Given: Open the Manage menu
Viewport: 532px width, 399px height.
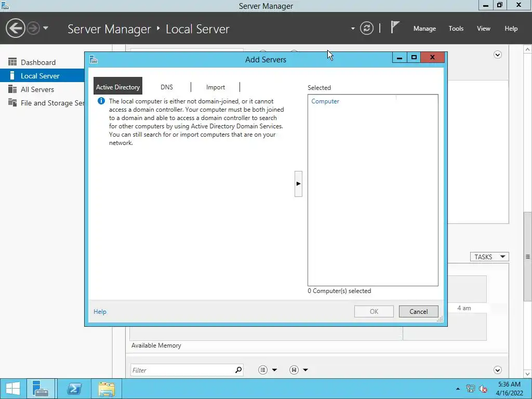Looking at the screenshot, I should tap(424, 29).
